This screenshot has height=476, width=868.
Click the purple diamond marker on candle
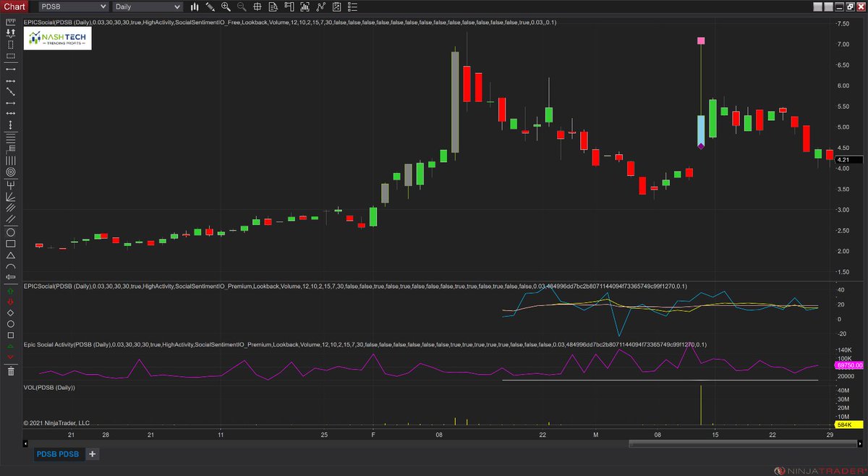click(x=701, y=146)
